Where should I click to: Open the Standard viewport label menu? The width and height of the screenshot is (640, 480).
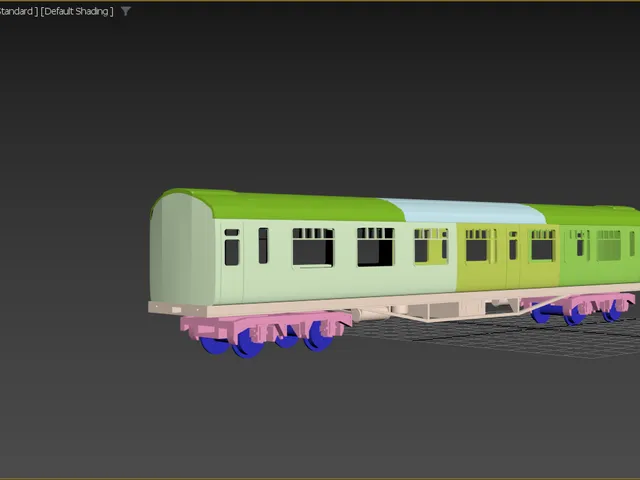[x=19, y=11]
